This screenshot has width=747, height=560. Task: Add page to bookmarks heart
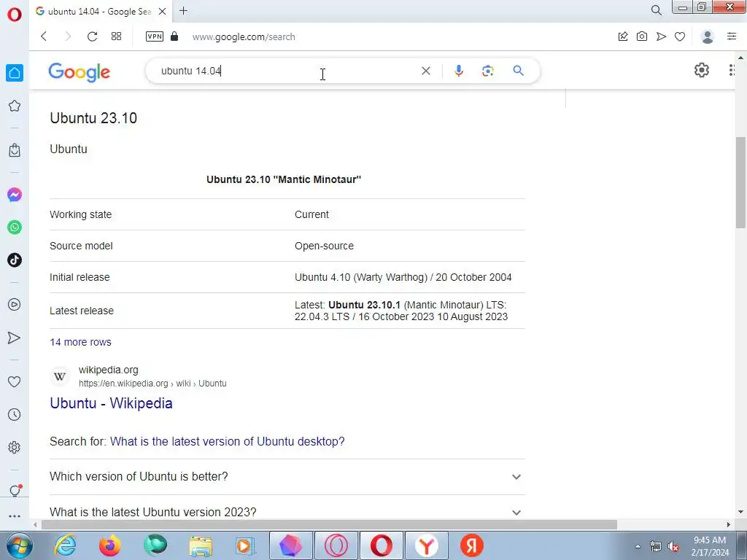tap(680, 36)
